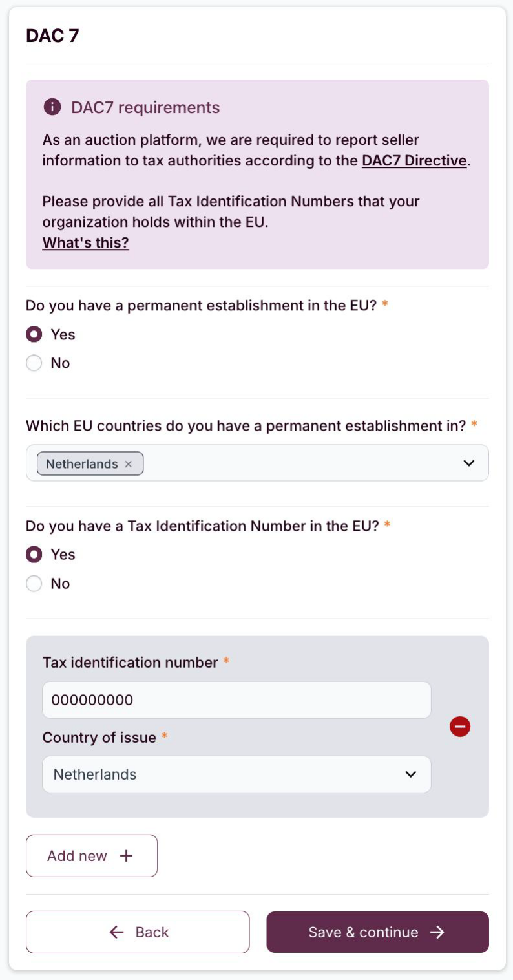Choose Yes for Tax Identification Number question
The image size is (513, 980).
(x=34, y=555)
